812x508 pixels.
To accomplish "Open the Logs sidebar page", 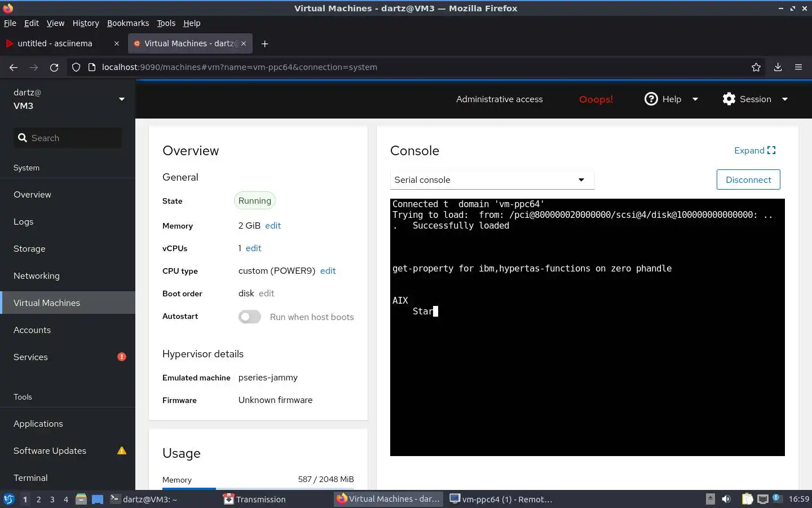I will tap(68, 221).
